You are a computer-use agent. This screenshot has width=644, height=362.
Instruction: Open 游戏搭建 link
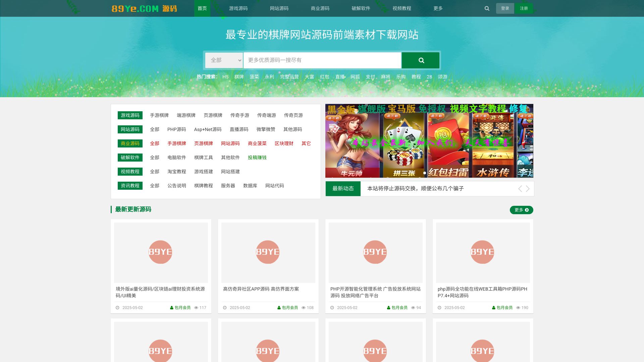204,172
